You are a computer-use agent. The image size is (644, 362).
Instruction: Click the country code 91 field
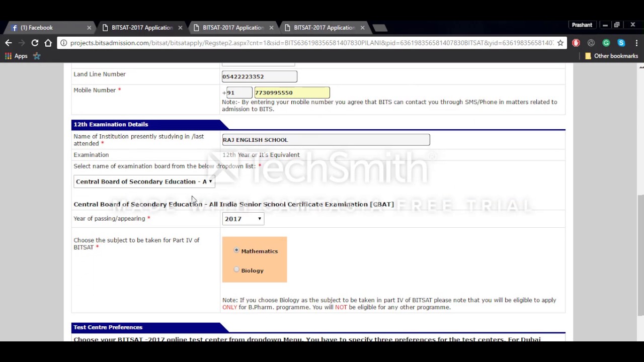click(239, 93)
